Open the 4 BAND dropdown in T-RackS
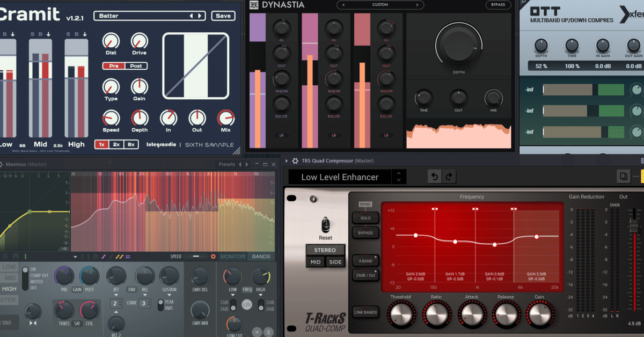This screenshot has width=644, height=337. coord(365,261)
